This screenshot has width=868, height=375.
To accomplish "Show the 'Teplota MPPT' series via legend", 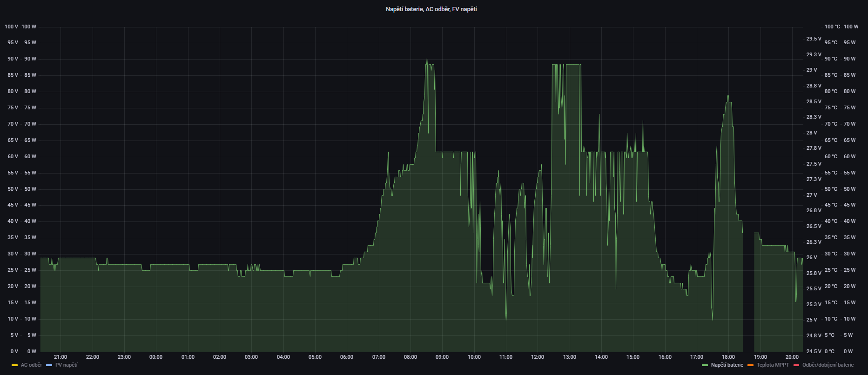I will tap(773, 365).
